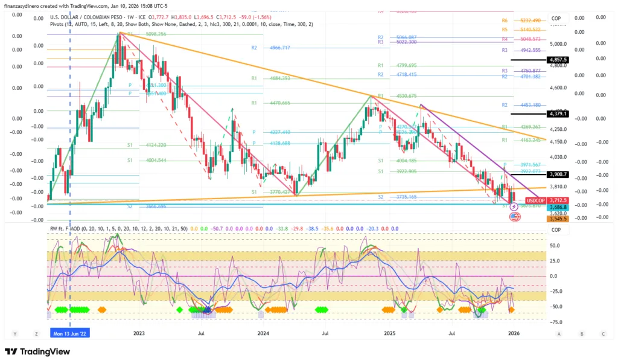Click the A scale icon at bottom right
The height and width of the screenshot is (364, 618).
pyautogui.click(x=559, y=333)
